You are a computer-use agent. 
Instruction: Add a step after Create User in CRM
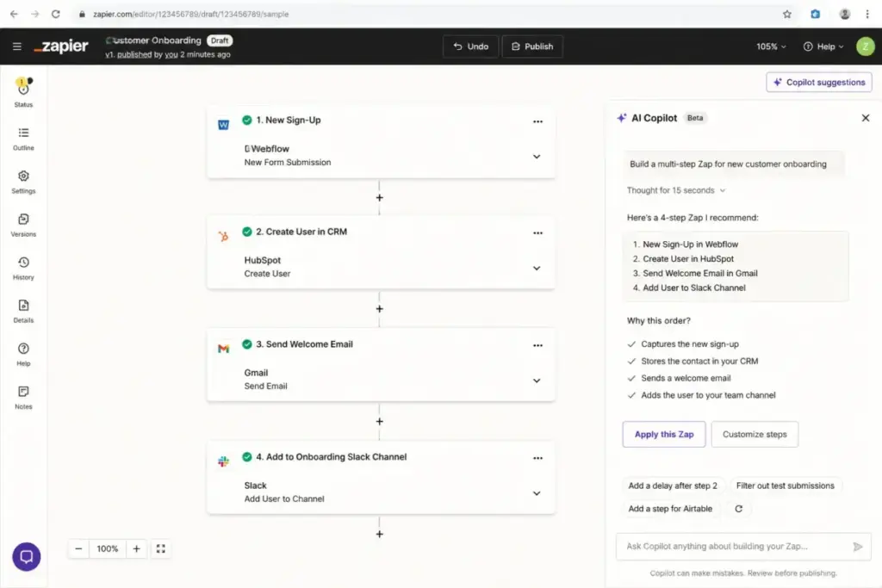click(x=380, y=308)
